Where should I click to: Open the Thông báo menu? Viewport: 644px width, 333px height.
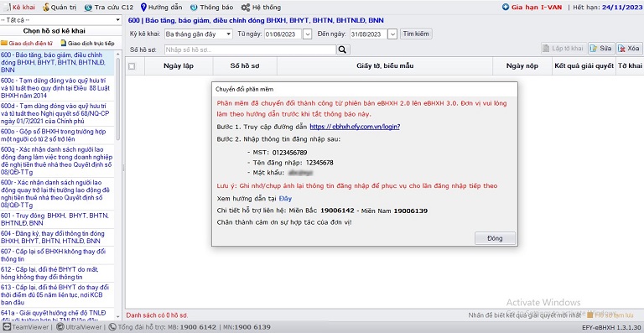pyautogui.click(x=211, y=7)
